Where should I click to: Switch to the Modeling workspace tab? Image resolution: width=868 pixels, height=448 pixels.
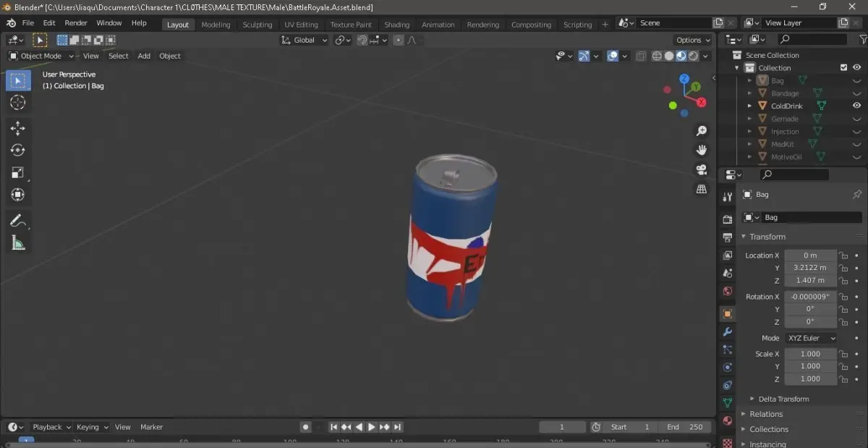tap(216, 25)
